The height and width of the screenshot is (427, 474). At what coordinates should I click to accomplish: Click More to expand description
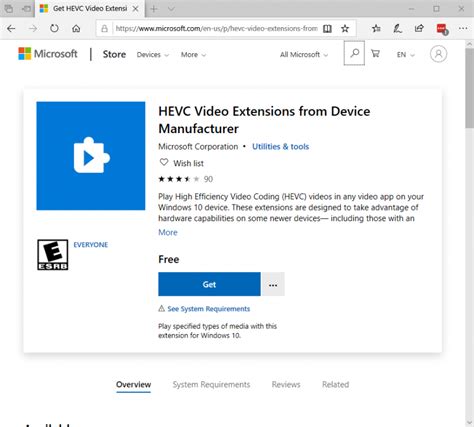coord(168,232)
